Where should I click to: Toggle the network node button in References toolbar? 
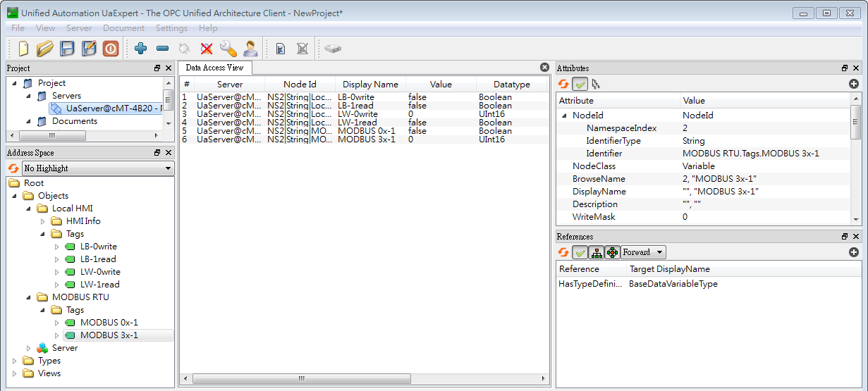point(612,252)
